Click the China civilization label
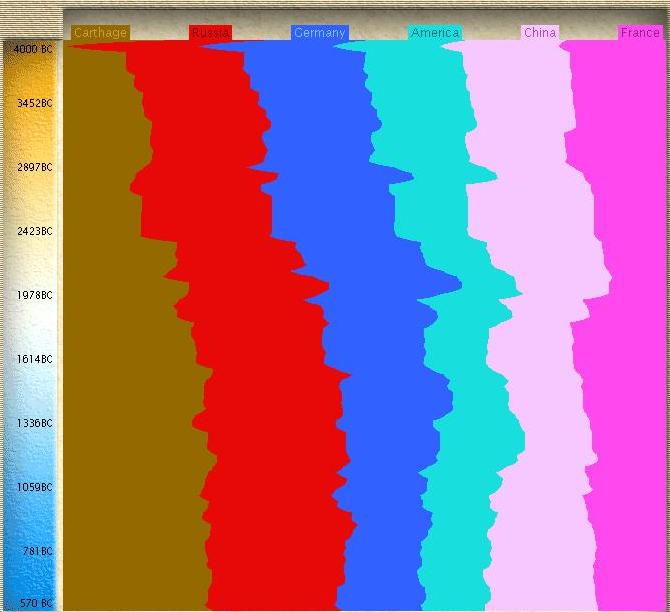The width and height of the screenshot is (670, 612). (540, 33)
